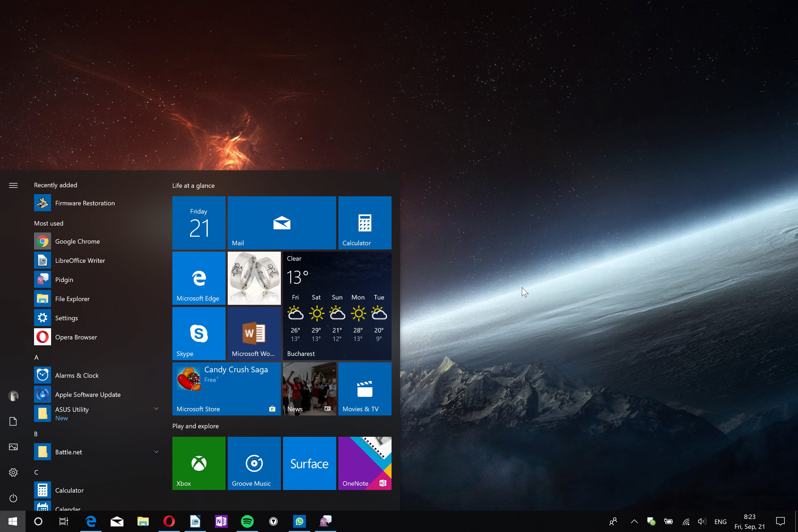Open the taskbar clock and date
Viewport: 798px width, 532px height.
pyautogui.click(x=750, y=521)
